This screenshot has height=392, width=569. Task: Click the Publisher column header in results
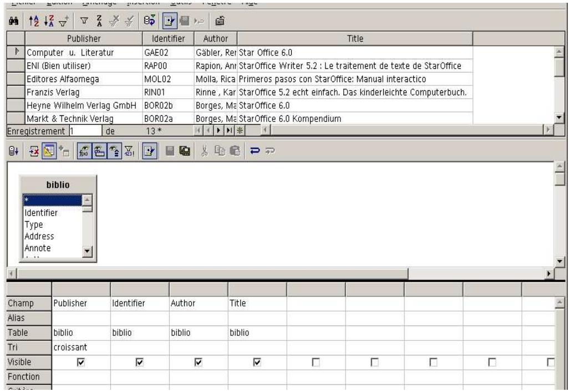click(83, 38)
